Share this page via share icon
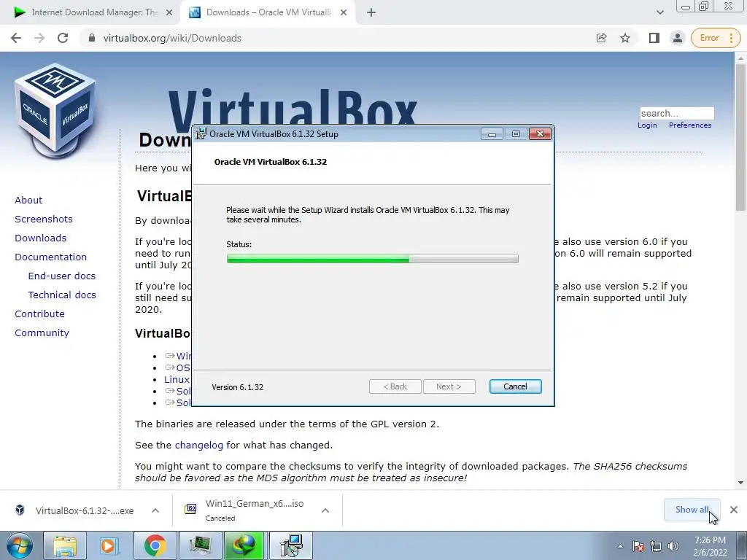 click(601, 38)
